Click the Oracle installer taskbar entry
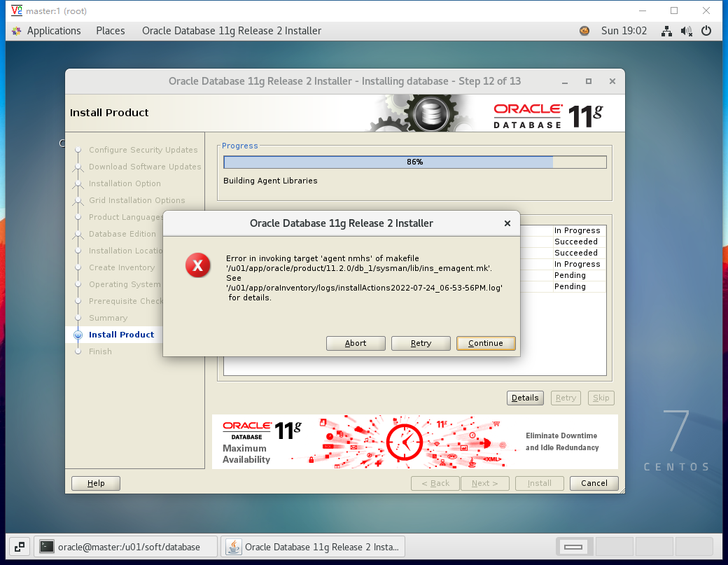 (x=313, y=547)
